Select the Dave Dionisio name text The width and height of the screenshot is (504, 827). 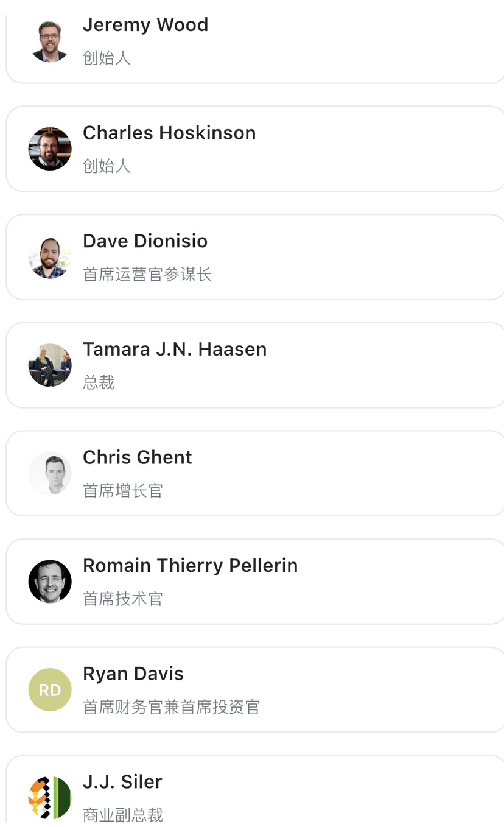[x=145, y=241]
